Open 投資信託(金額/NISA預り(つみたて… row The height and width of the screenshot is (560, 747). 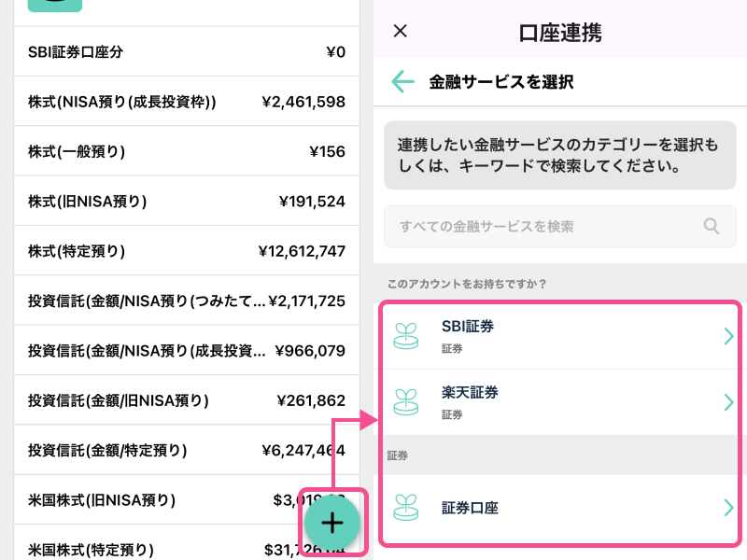click(187, 301)
